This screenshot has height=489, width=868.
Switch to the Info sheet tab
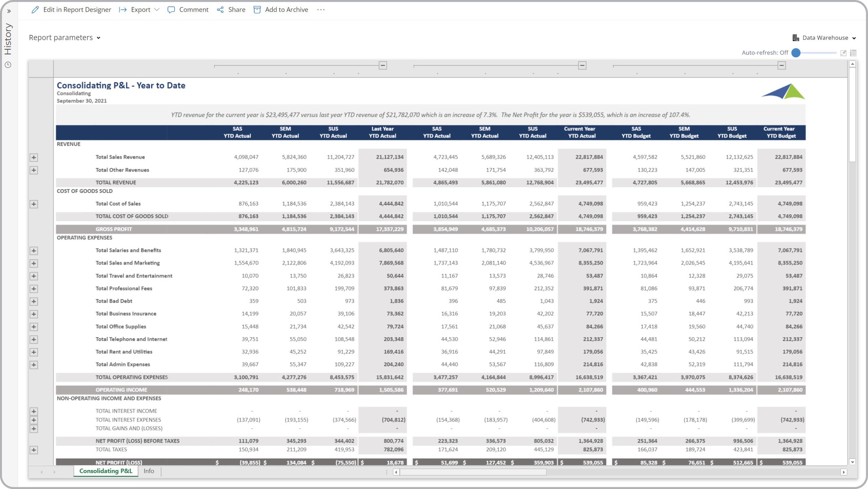(x=149, y=471)
